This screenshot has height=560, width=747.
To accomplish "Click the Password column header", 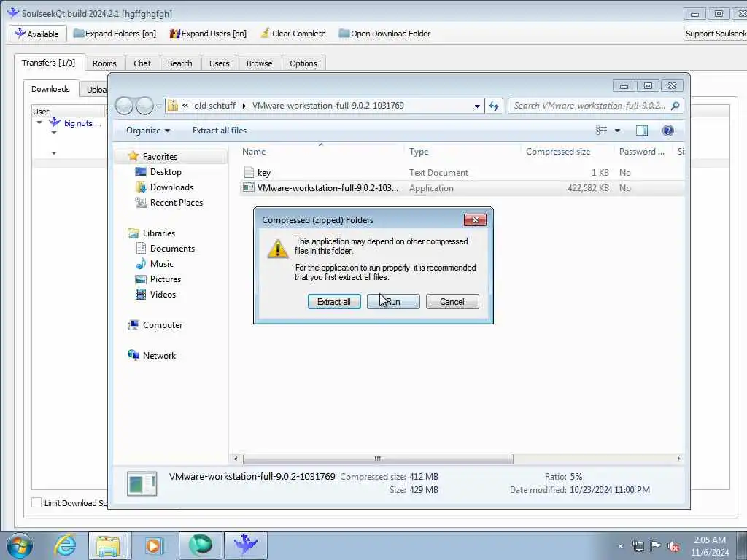I will pyautogui.click(x=643, y=152).
